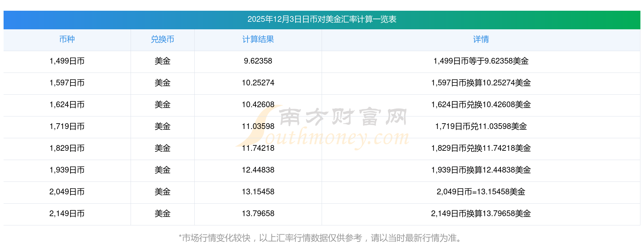Click the 1,499日币 cell
Screen dimensions: 644x249
[67, 61]
